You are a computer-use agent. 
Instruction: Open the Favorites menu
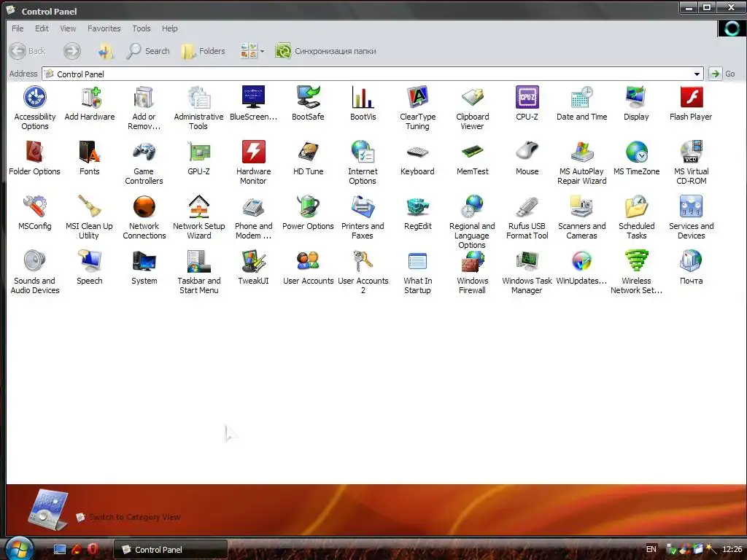coord(104,28)
